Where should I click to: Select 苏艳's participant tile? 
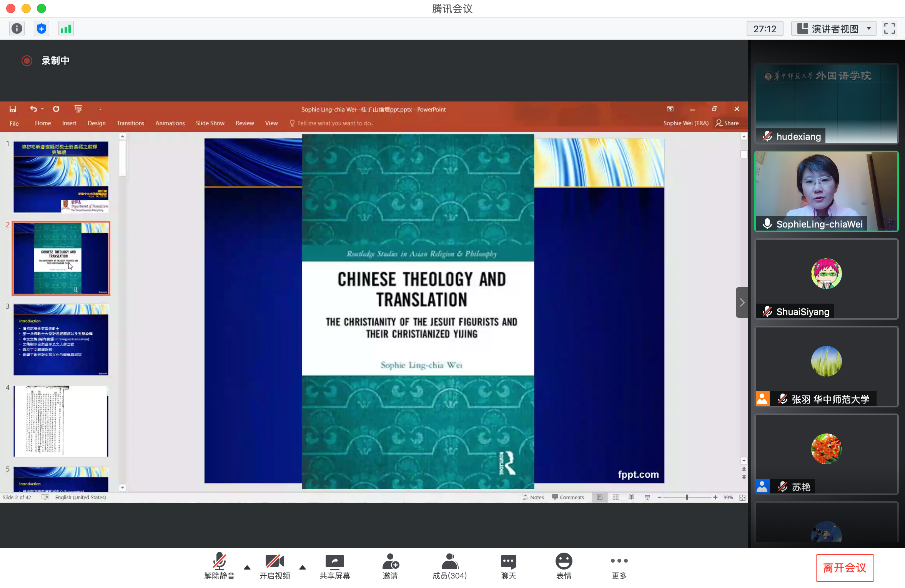[826, 454]
